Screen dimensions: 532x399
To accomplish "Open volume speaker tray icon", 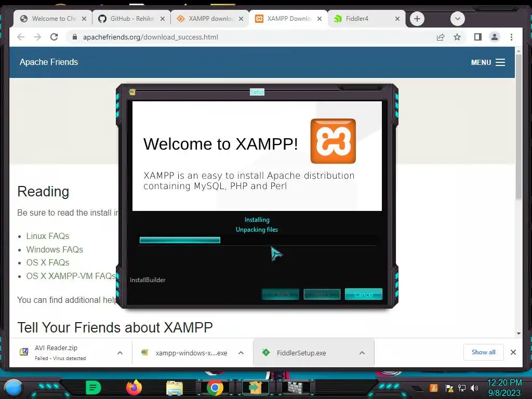I will coord(474,388).
